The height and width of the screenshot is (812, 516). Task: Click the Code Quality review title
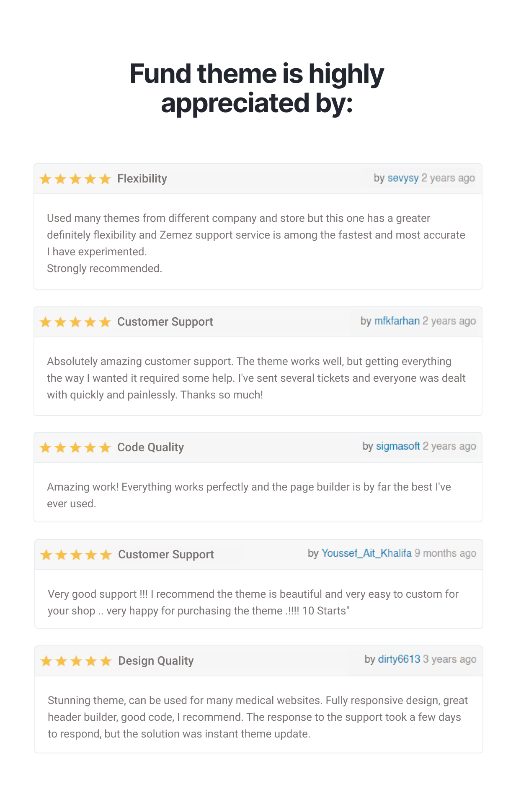[x=150, y=447]
